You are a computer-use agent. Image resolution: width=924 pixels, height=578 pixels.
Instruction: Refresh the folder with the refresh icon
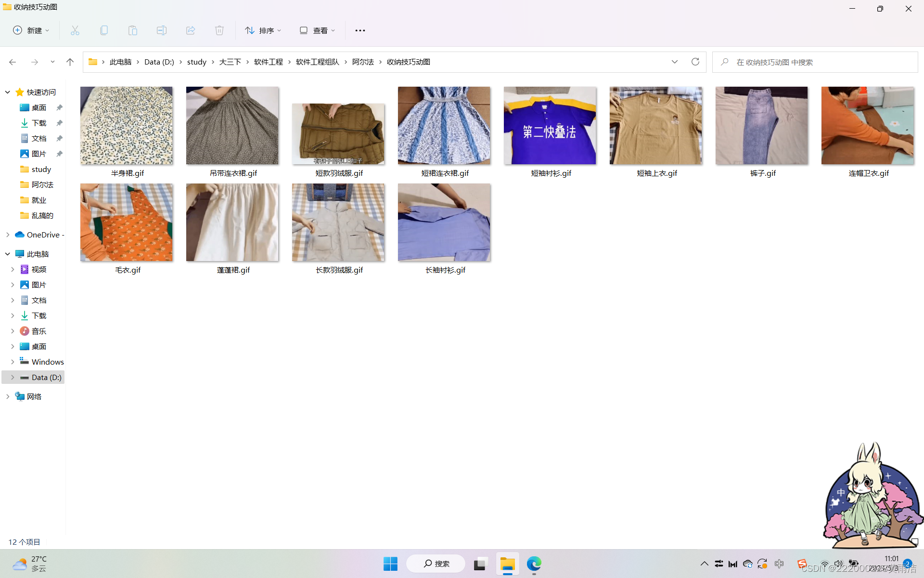[695, 62]
